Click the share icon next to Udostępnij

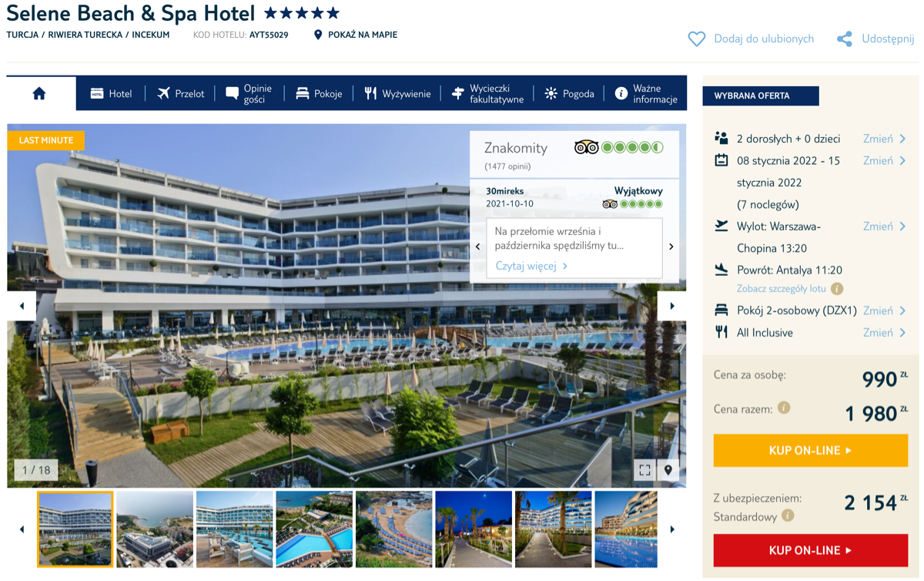tap(845, 39)
